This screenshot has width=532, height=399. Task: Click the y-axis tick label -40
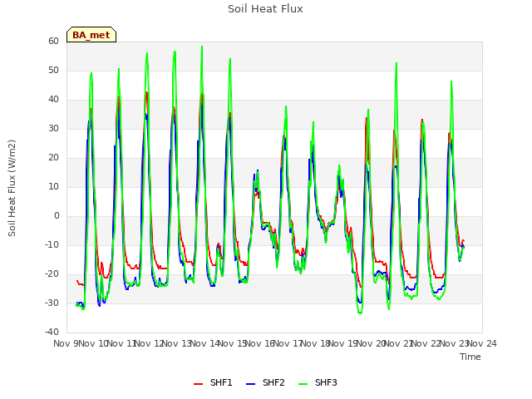(52, 332)
